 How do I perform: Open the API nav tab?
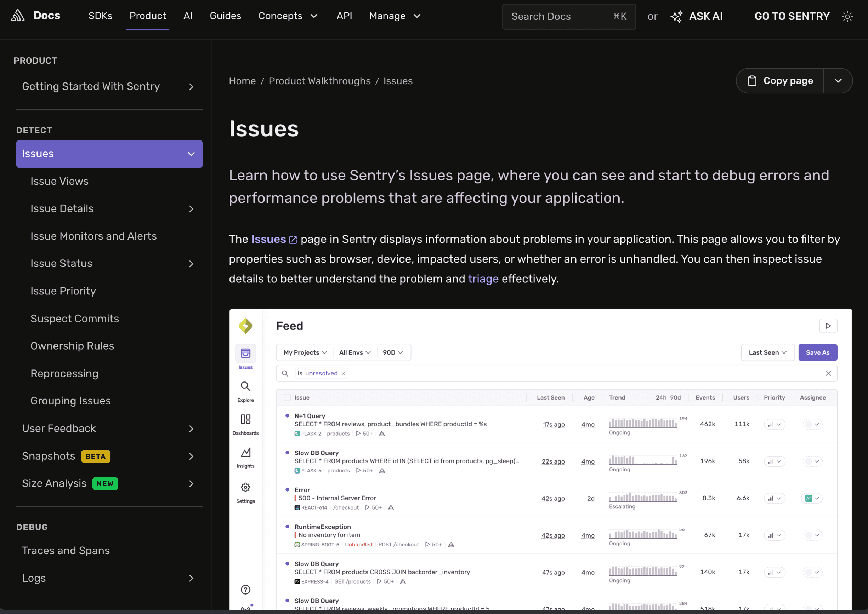pos(344,16)
